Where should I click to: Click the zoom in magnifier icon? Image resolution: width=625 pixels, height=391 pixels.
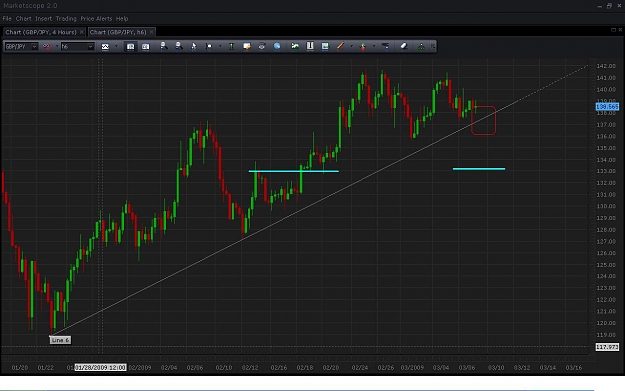[163, 46]
